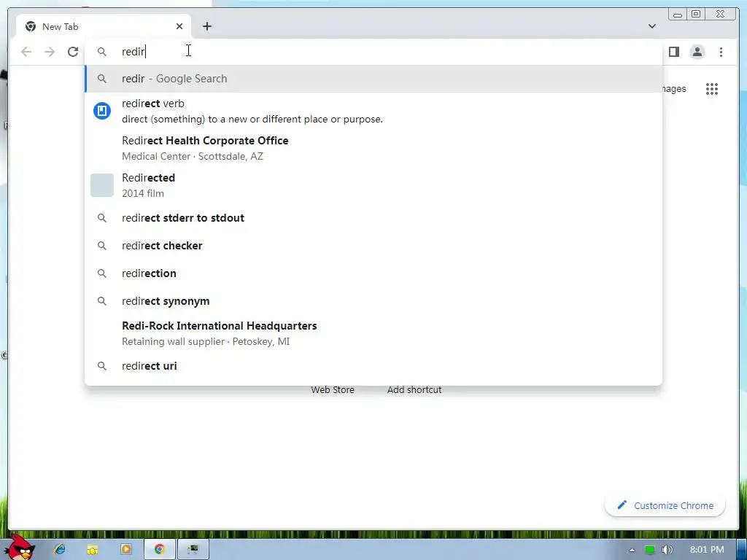This screenshot has height=560, width=747.
Task: Go back to the previous page
Action: coord(26,52)
